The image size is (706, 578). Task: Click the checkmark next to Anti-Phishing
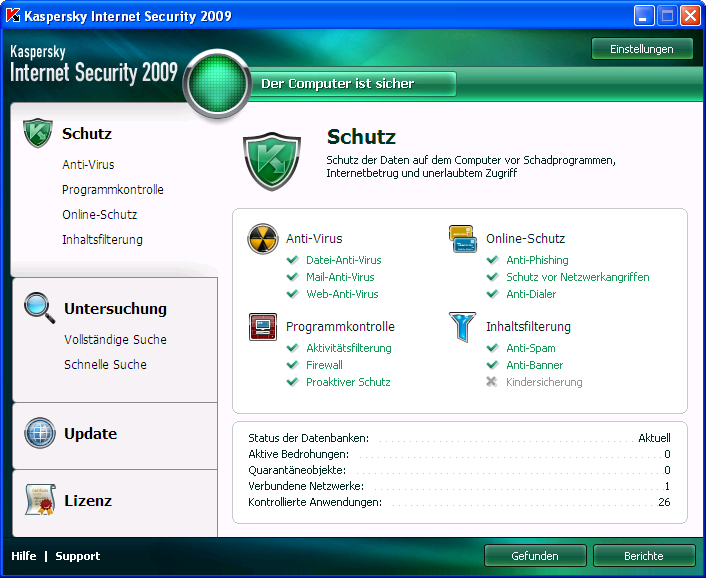[493, 260]
